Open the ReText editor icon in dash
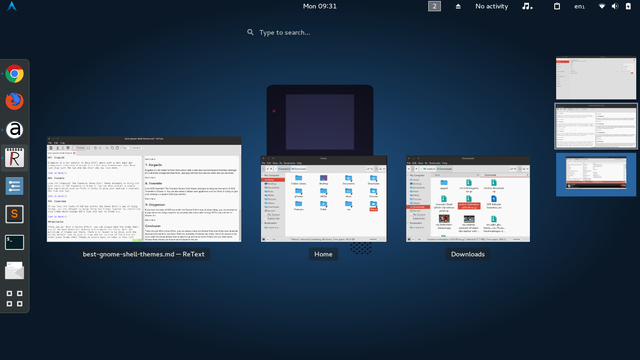 click(14, 158)
